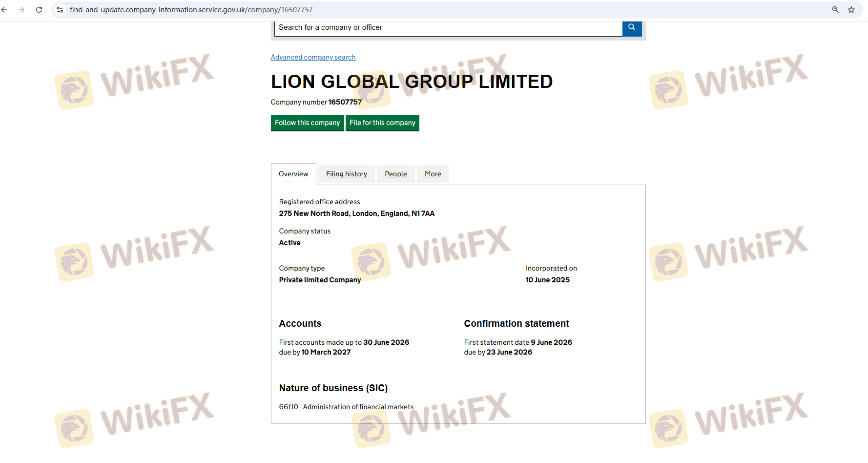Screen dimensions: 868x463
Task: Go back using the browser back arrow
Action: pyautogui.click(x=4, y=10)
